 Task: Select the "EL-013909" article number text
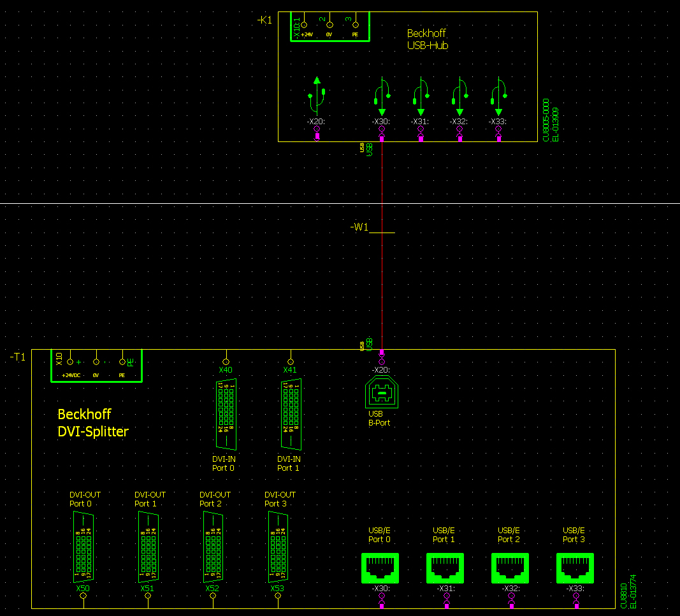(555, 124)
